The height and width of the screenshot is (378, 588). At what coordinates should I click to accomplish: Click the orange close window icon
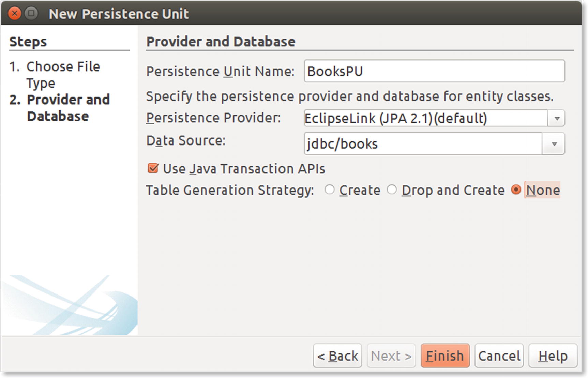point(14,13)
